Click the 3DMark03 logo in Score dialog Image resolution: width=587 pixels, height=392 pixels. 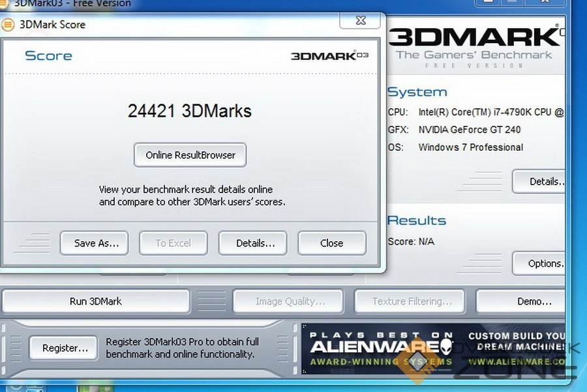[x=329, y=56]
